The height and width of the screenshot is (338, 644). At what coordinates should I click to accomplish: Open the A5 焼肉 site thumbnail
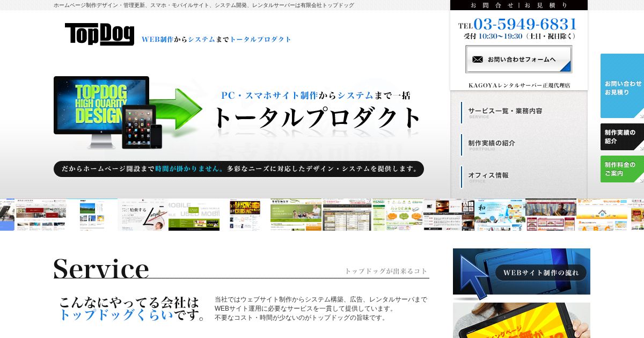(449, 215)
